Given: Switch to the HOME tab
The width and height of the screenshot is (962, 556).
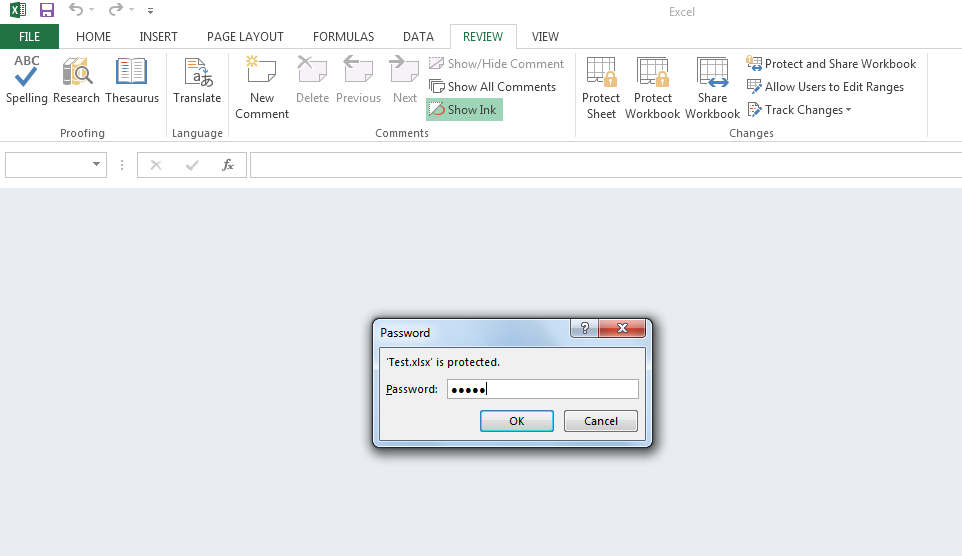Looking at the screenshot, I should (93, 37).
